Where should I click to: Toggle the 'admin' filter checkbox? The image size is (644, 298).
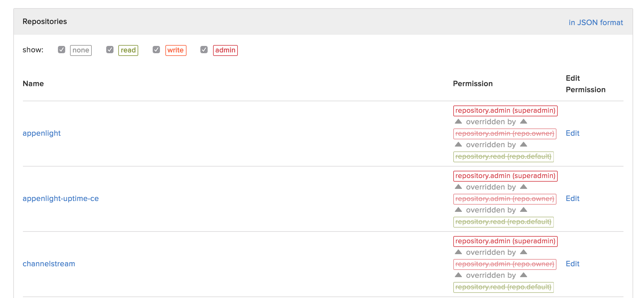pyautogui.click(x=204, y=50)
